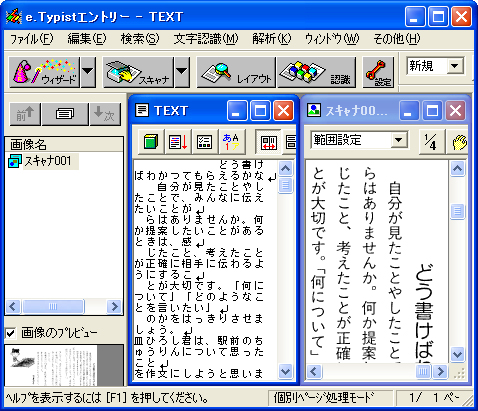Start the スキャナ scanner tool
478x411 pixels.
(x=138, y=72)
